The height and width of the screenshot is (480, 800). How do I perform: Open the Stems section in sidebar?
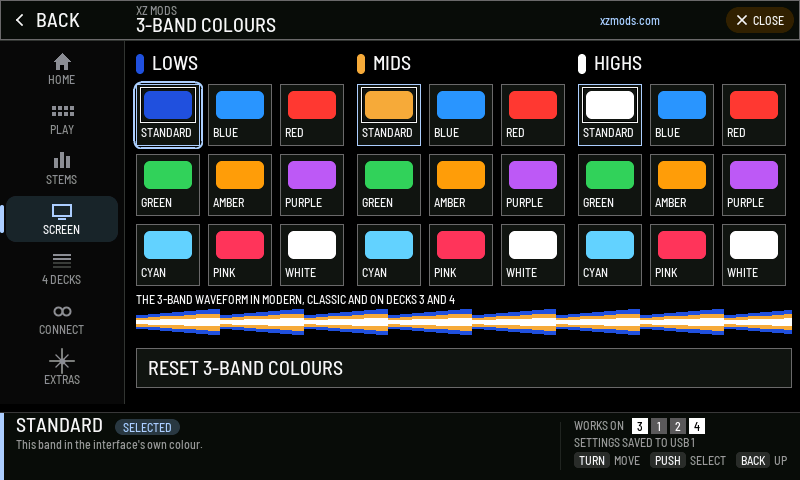pos(62,169)
